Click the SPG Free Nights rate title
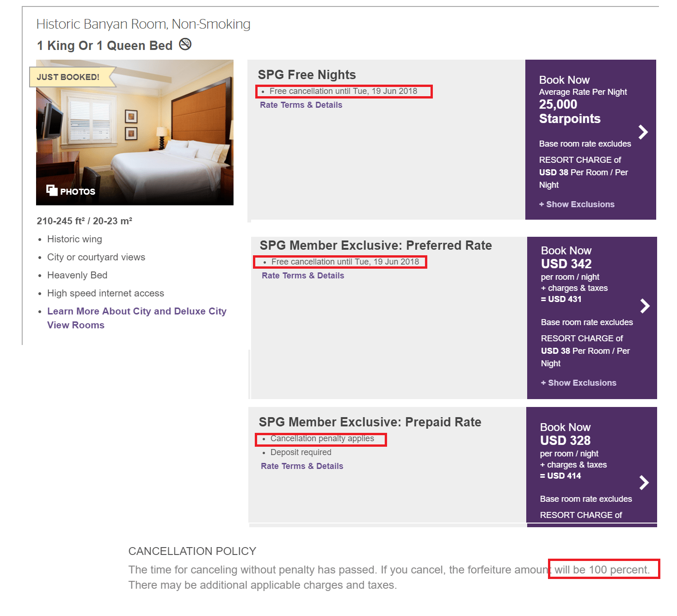This screenshot has width=677, height=616. click(307, 75)
